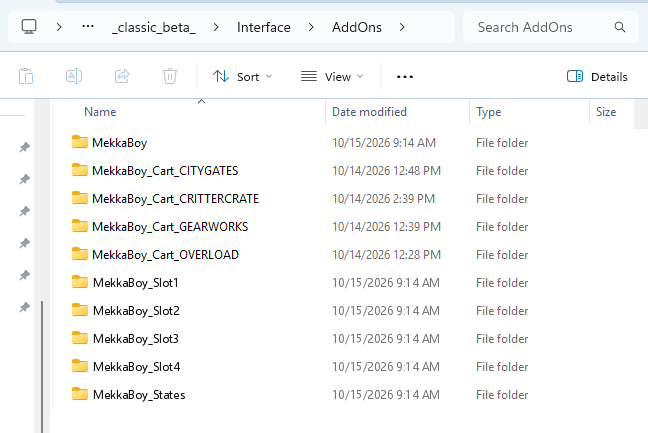Viewport: 648px width, 433px height.
Task: Click the This PC monitor icon in address bar
Action: [29, 27]
